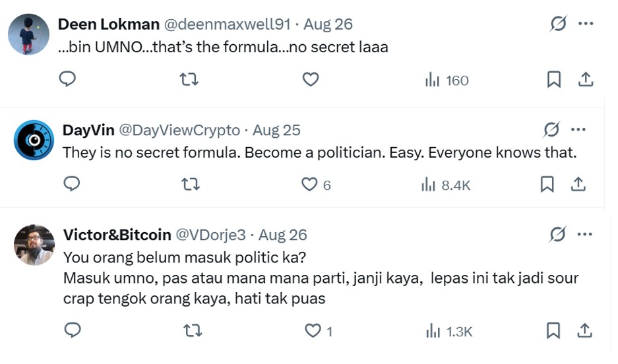Open more options on Deen Lokman's post

coord(586,24)
